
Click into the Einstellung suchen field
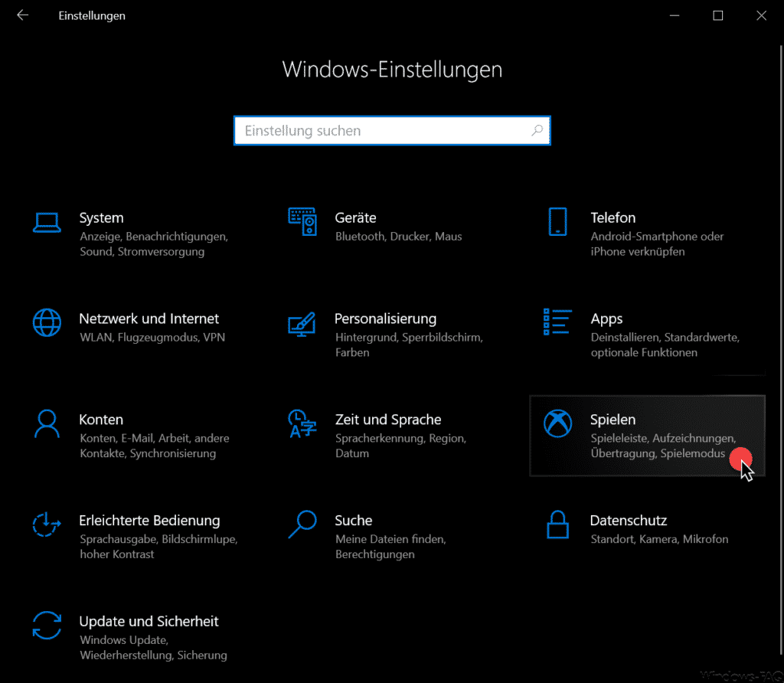pos(392,130)
